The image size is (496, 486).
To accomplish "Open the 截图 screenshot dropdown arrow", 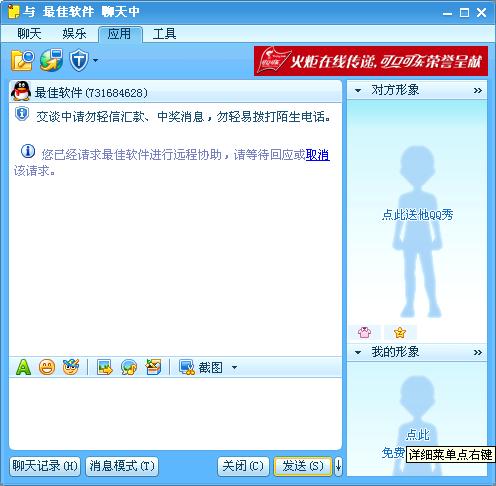I will coord(234,367).
